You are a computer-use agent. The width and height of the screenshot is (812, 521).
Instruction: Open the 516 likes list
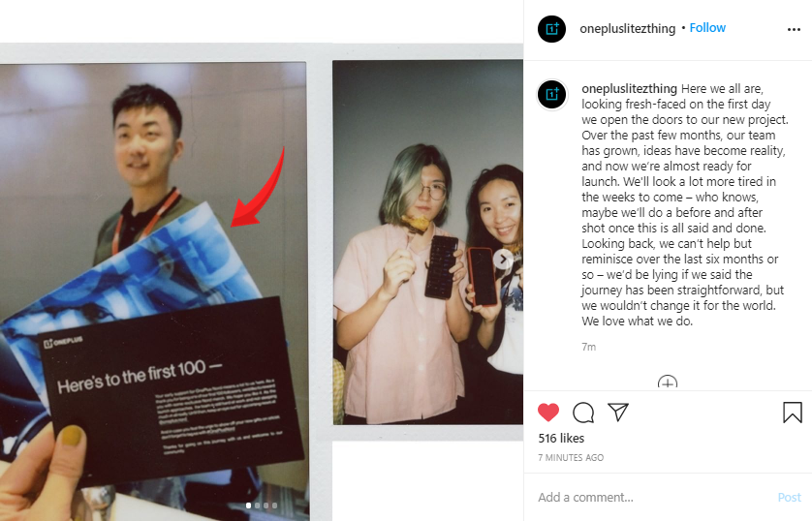pyautogui.click(x=561, y=439)
